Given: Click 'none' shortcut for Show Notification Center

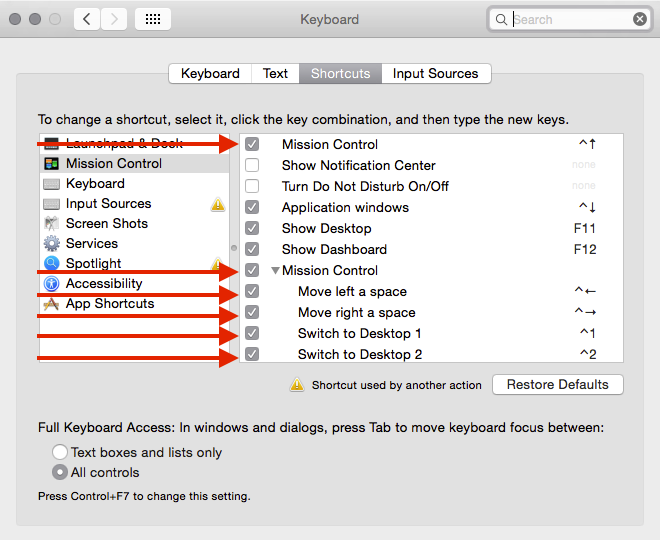Looking at the screenshot, I should coord(583,165).
